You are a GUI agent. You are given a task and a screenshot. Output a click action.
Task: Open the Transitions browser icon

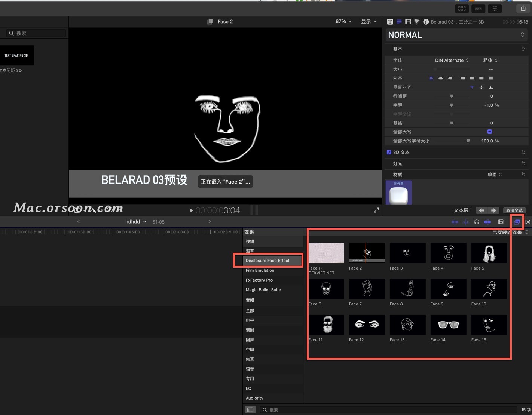point(528,222)
